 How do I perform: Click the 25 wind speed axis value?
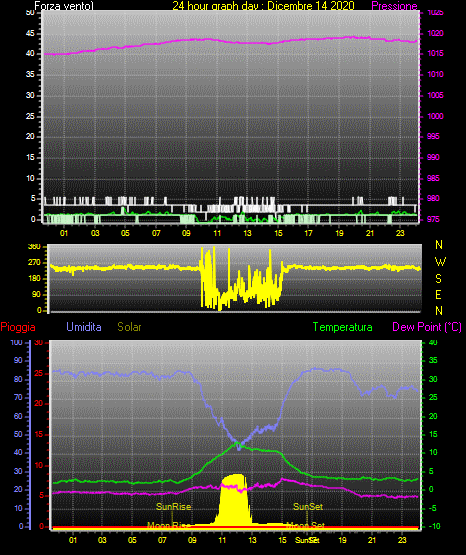(30, 116)
